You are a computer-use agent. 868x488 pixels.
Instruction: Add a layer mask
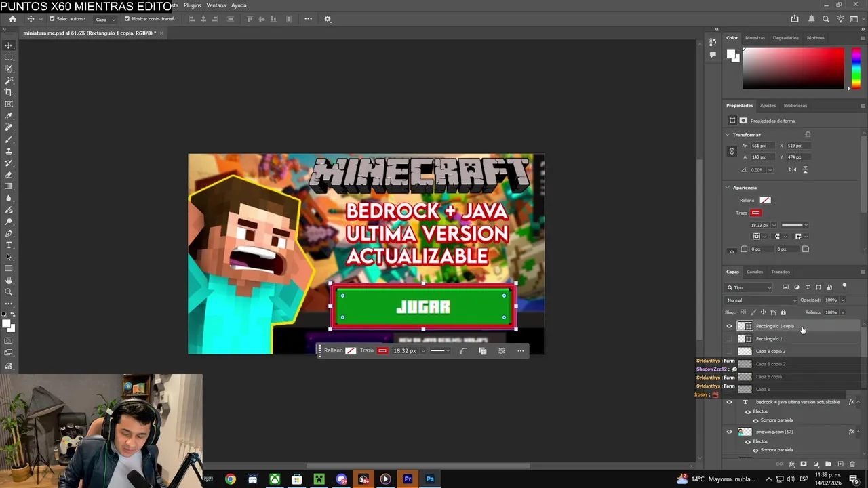[x=804, y=464]
